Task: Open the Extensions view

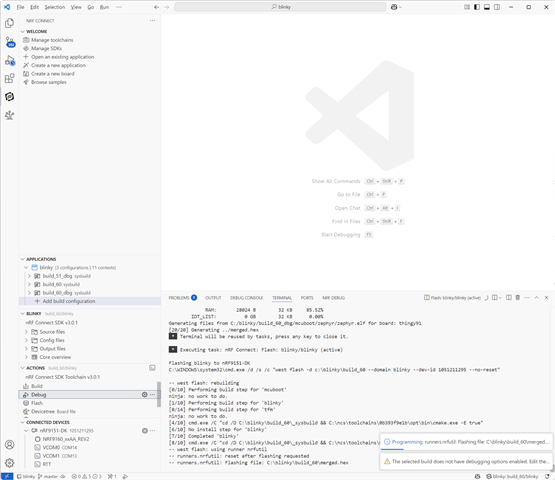Action: pos(10,78)
